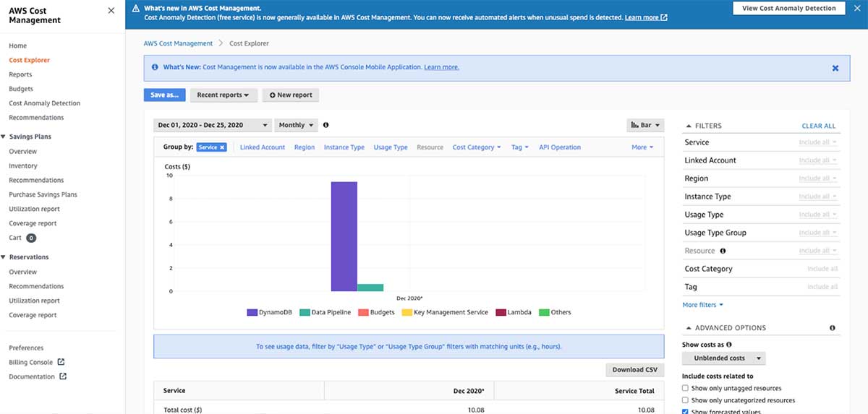Click the Bar chart type icon
868x414 pixels.
point(634,125)
